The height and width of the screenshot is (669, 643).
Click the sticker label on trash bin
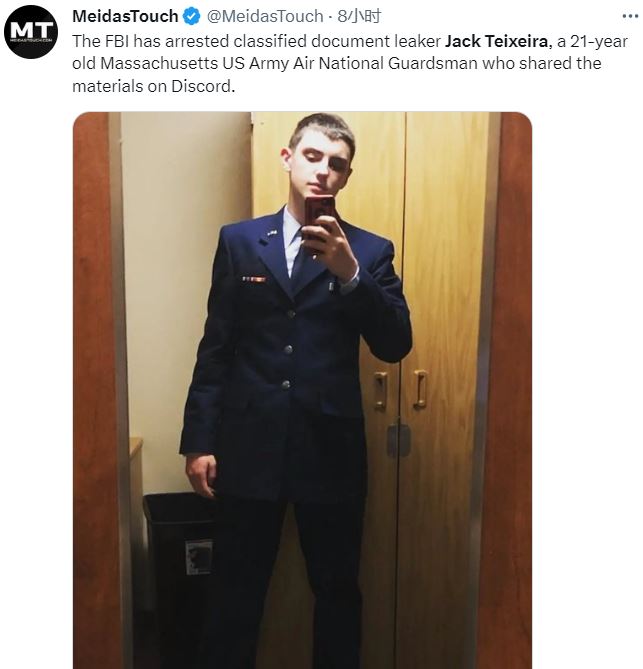pyautogui.click(x=198, y=556)
